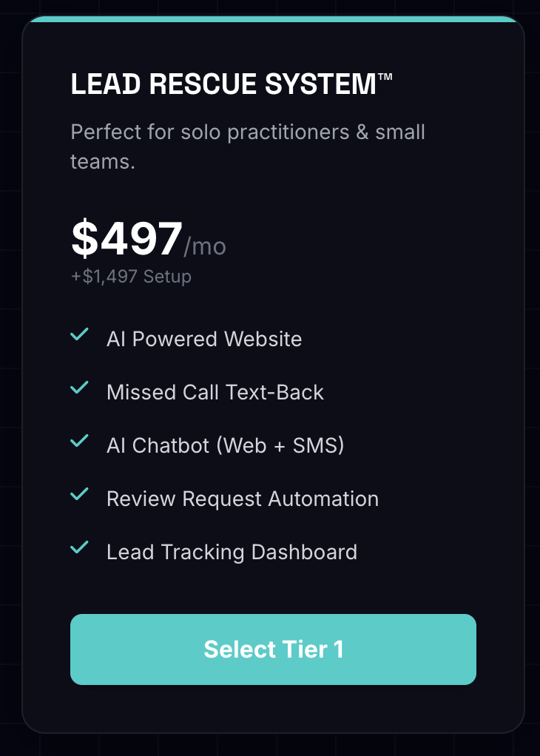Image resolution: width=540 pixels, height=756 pixels.
Task: Click the $497 price figure
Action: (126, 239)
